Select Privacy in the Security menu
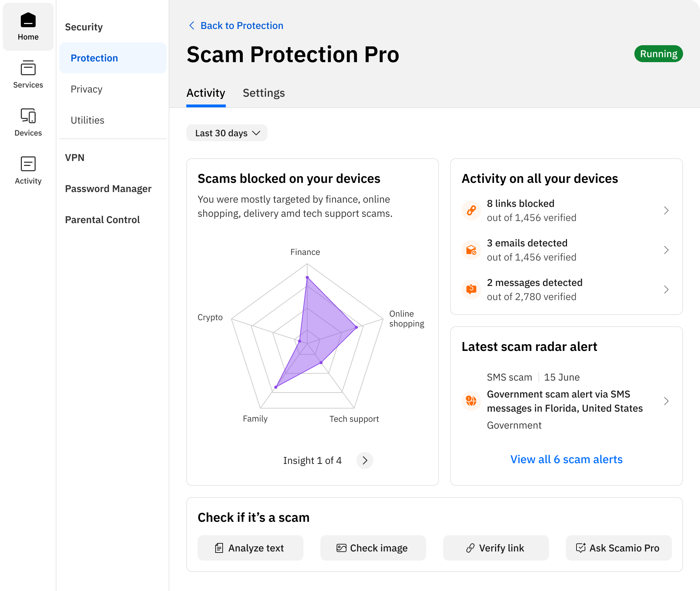 coord(113,89)
